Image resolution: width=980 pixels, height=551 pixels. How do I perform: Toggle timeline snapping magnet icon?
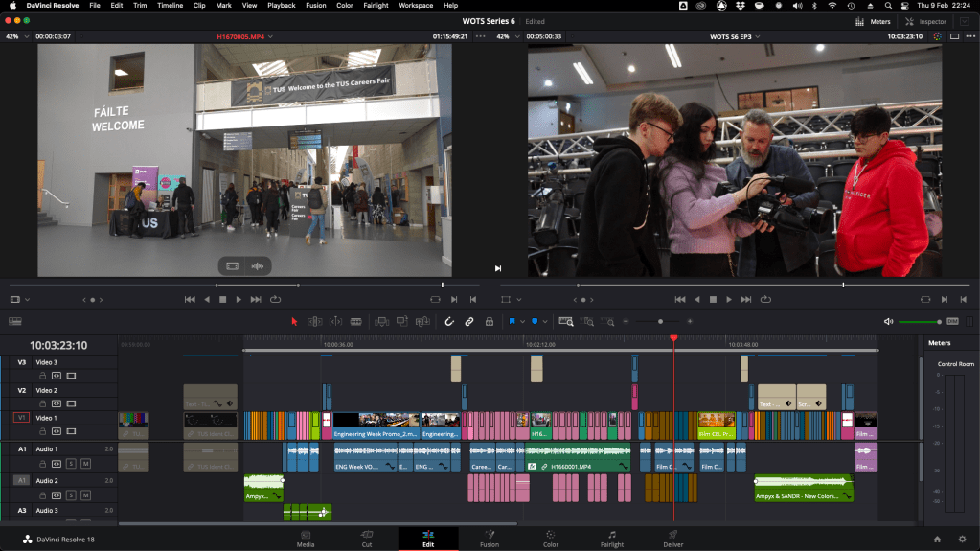coord(448,322)
